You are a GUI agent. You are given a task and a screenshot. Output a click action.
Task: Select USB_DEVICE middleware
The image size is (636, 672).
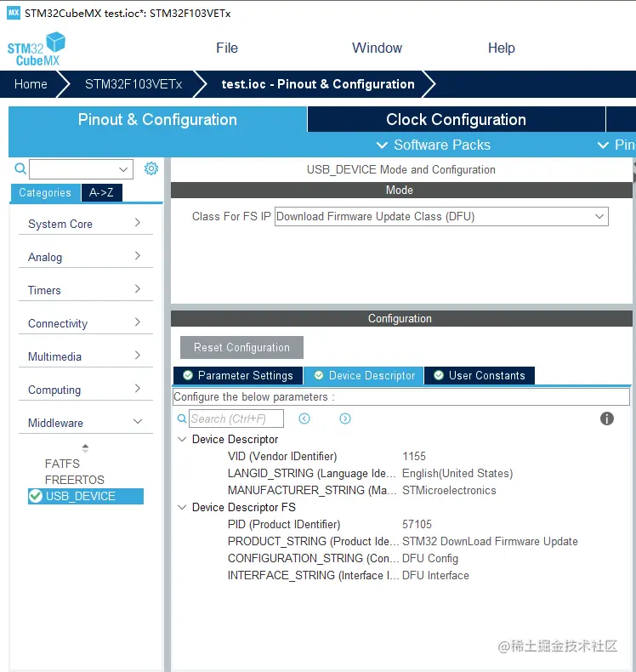[86, 496]
